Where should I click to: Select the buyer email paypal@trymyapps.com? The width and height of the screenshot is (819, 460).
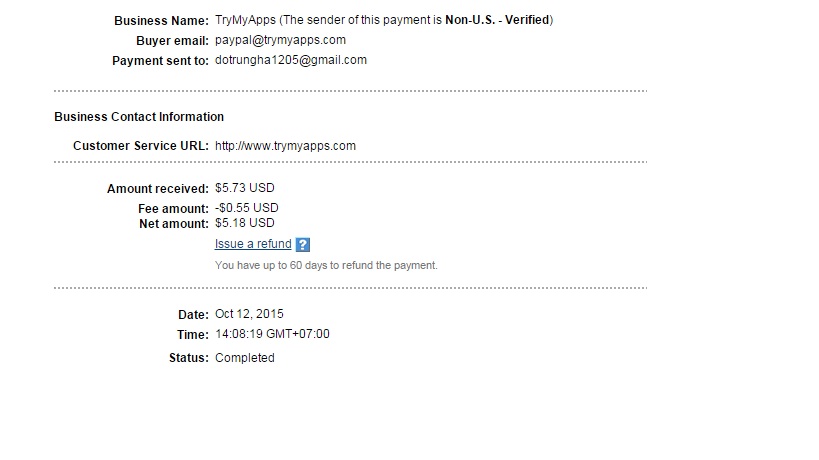click(280, 40)
